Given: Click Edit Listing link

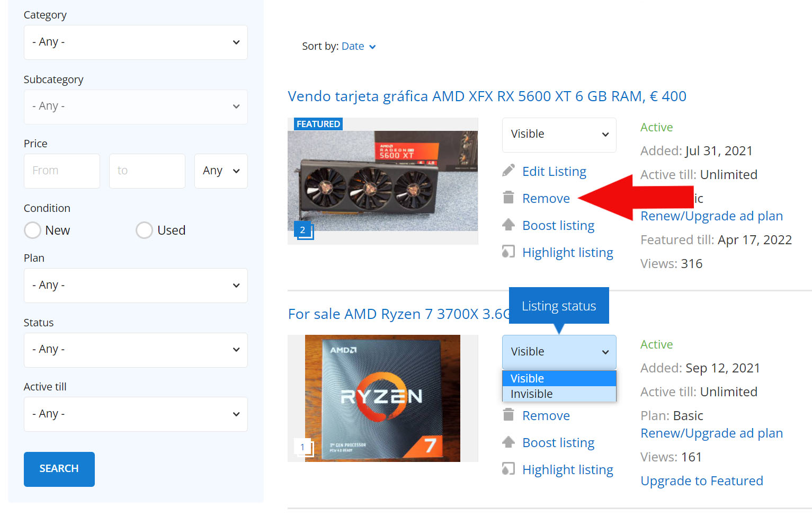Looking at the screenshot, I should coord(554,171).
